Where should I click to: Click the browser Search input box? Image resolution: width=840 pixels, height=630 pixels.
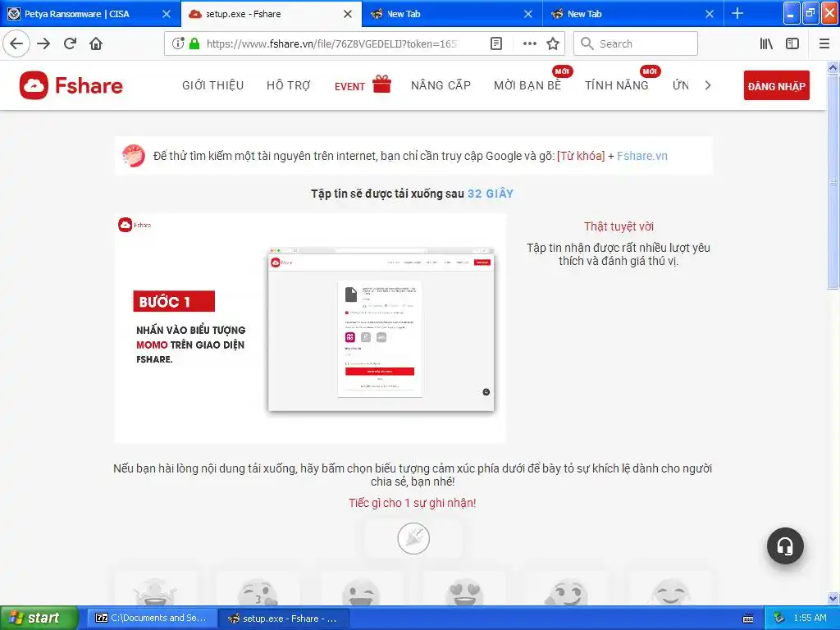tap(636, 43)
